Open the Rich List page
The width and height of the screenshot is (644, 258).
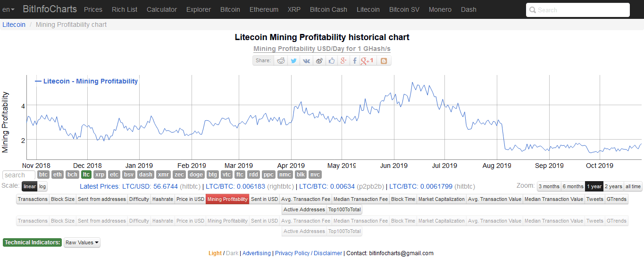(x=125, y=9)
